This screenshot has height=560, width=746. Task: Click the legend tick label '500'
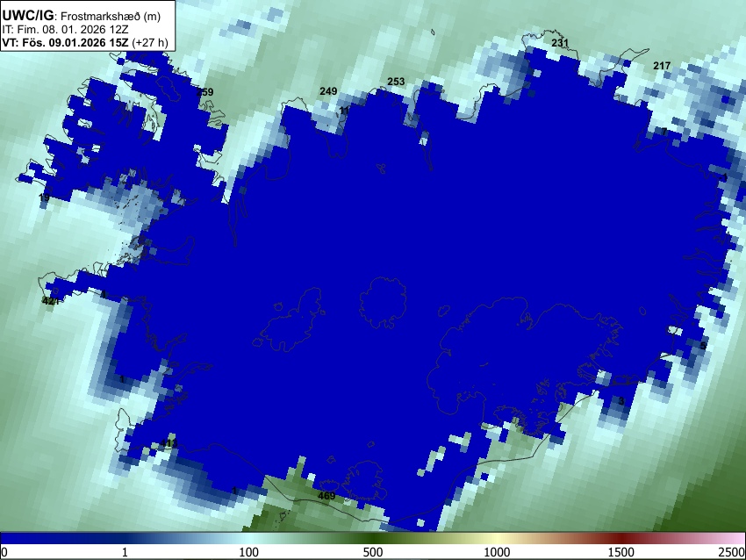coord(373,552)
